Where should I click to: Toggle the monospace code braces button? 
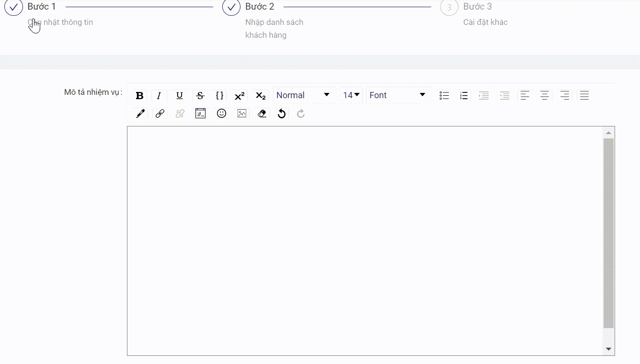tap(219, 95)
